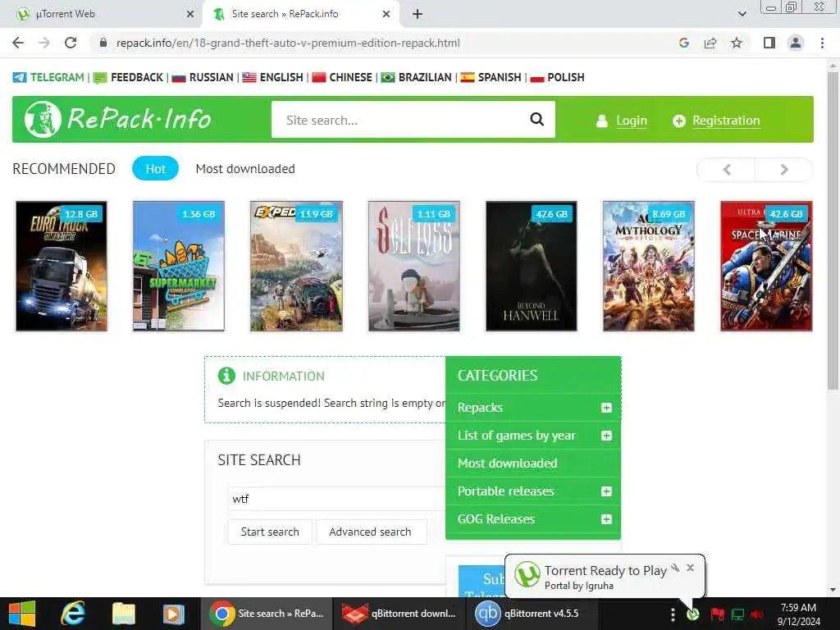Click the wrench icon in torrent notification

click(x=675, y=568)
